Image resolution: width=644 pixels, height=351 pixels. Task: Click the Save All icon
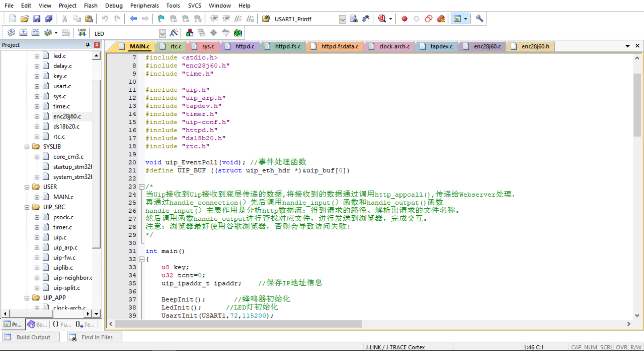point(49,19)
